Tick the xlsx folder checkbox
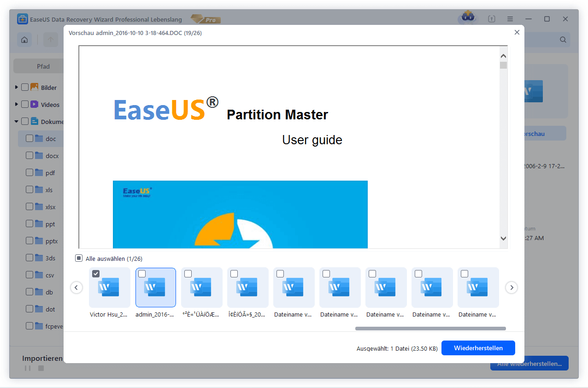588x388 pixels. (29, 206)
